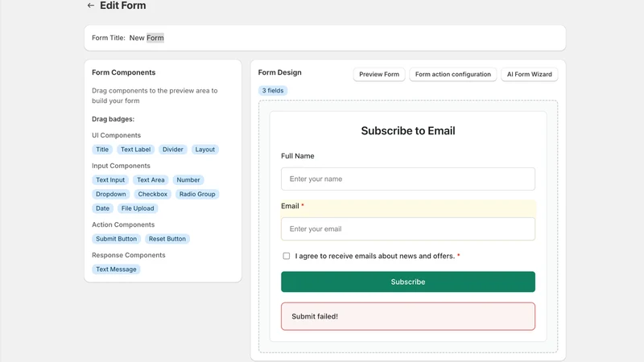Focus the Enter your name field
This screenshot has height=362, width=644.
coord(408,179)
